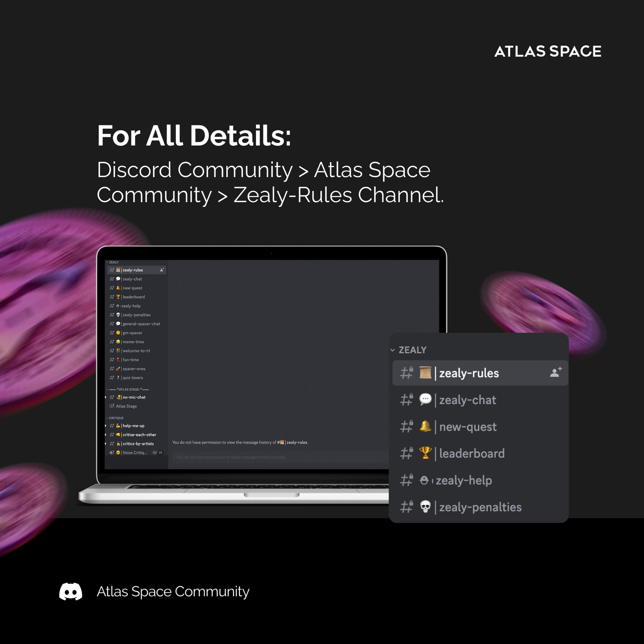
Task: Click skull emoji in enlarged zealy-penalties row
Action: (425, 507)
